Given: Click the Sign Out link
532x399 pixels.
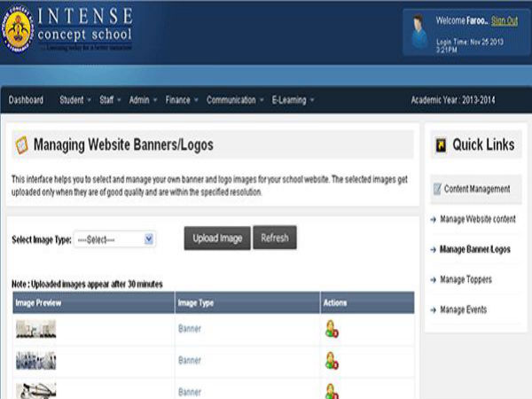Looking at the screenshot, I should pos(505,20).
